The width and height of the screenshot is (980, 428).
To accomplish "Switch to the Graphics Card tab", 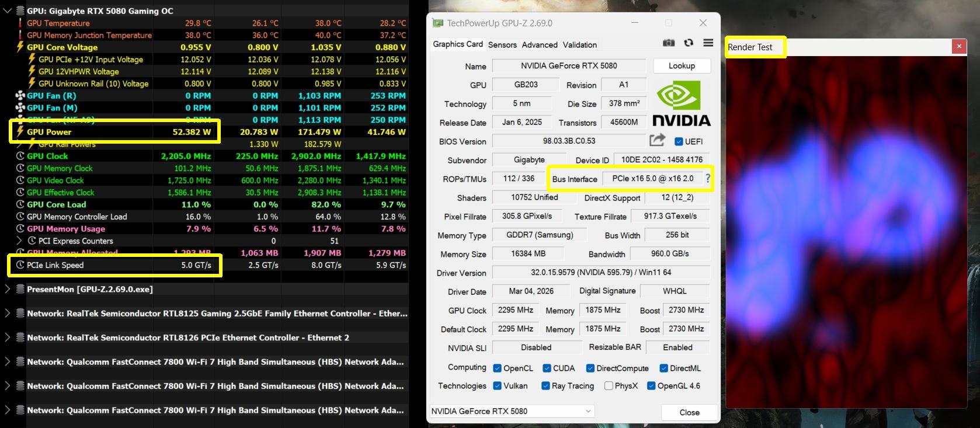I will pyautogui.click(x=458, y=44).
